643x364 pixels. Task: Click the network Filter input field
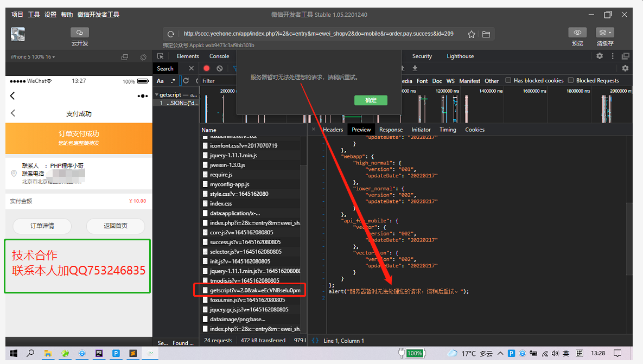pos(218,81)
